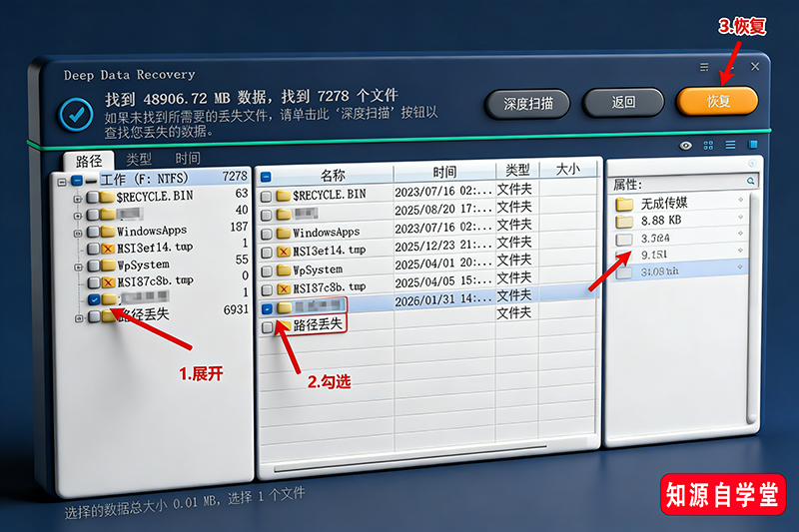Switch to thumbnail grid view
This screenshot has height=532, width=799.
(x=708, y=146)
